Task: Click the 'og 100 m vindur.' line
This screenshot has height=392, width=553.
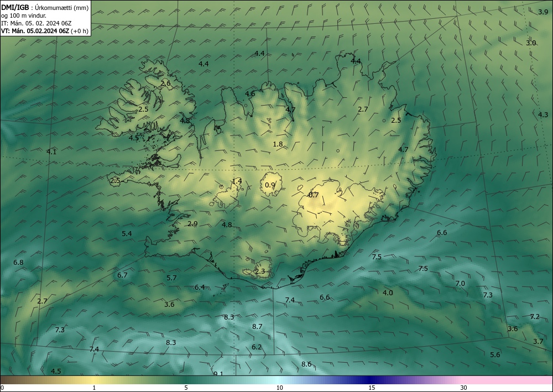Action: [x=24, y=15]
